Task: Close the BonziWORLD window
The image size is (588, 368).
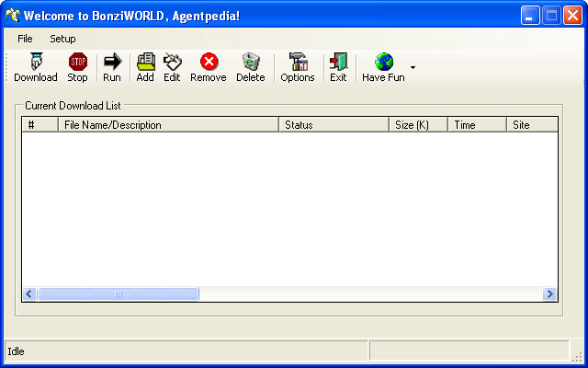Action: pos(573,16)
